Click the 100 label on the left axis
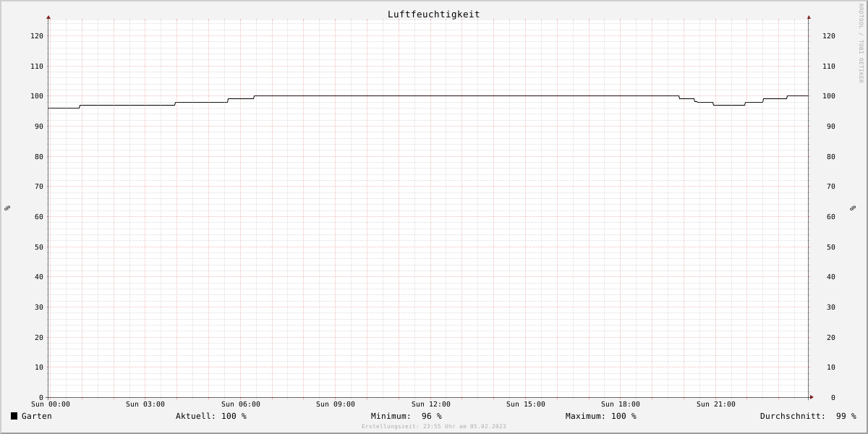Screen dimensions: 868x434 37,96
